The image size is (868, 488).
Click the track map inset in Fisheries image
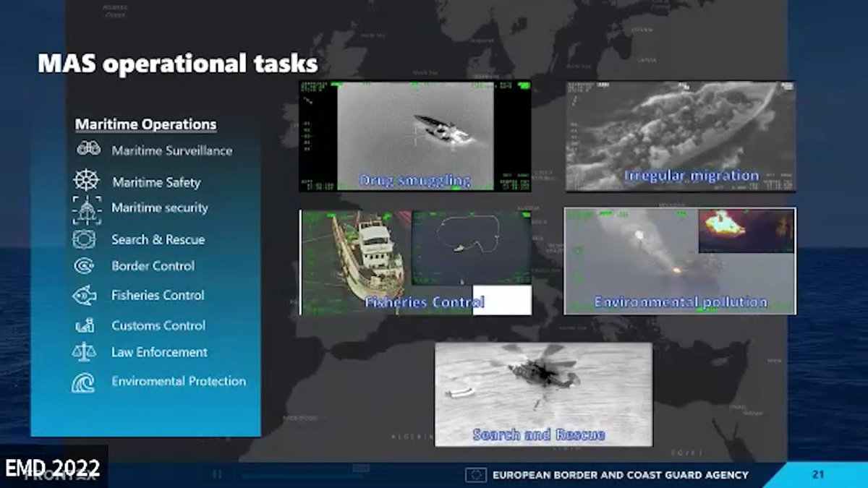[x=472, y=248]
